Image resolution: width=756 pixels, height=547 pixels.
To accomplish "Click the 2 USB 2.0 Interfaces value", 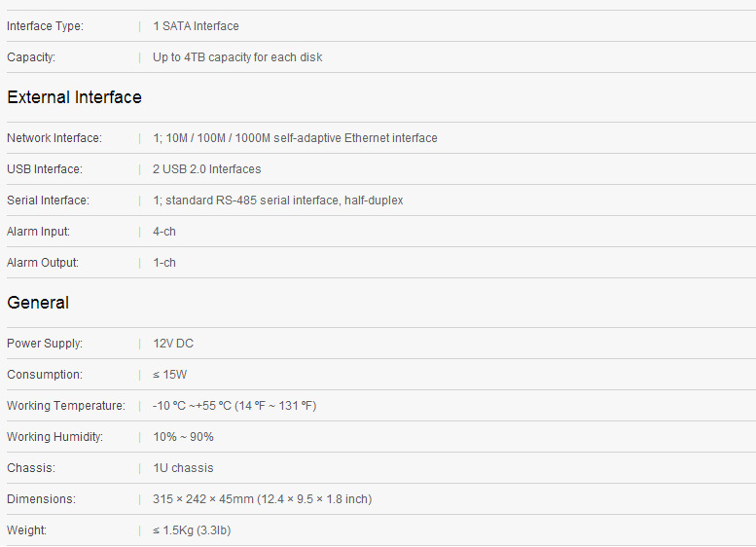I will [206, 169].
